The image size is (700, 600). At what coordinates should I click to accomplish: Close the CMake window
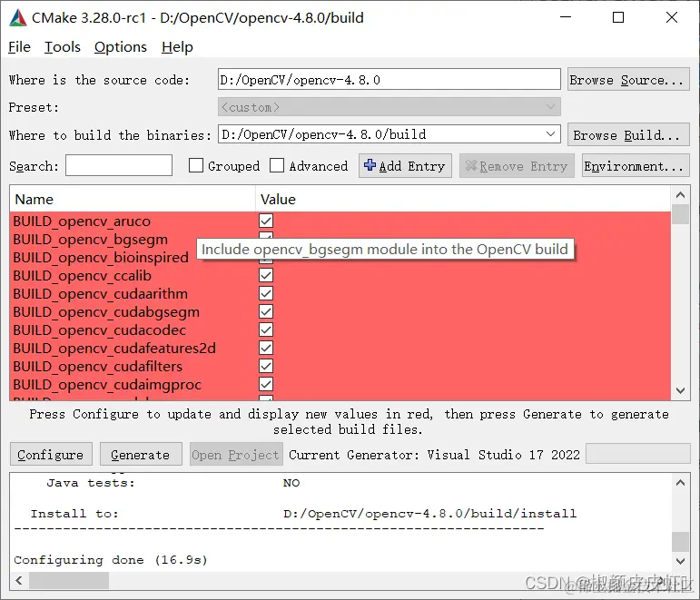pyautogui.click(x=672, y=17)
